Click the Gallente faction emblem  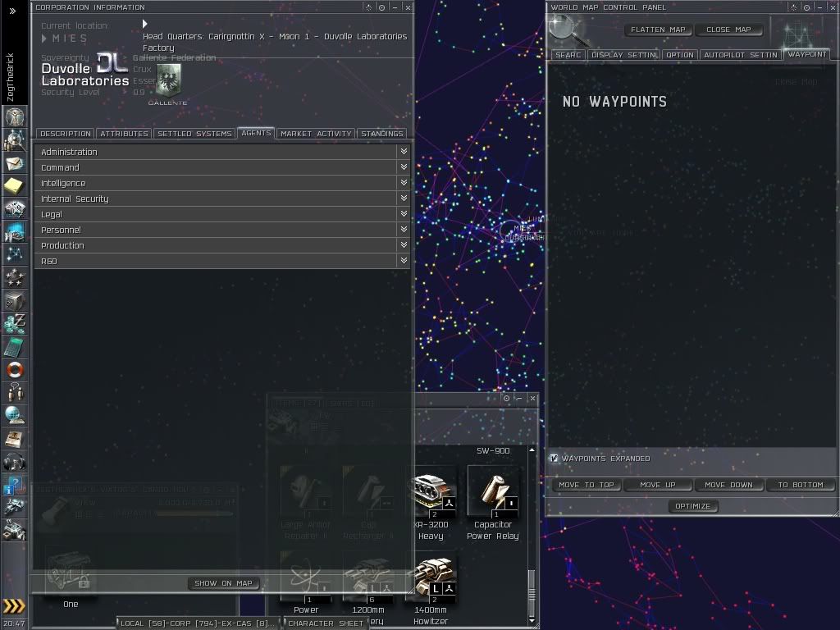pos(168,81)
